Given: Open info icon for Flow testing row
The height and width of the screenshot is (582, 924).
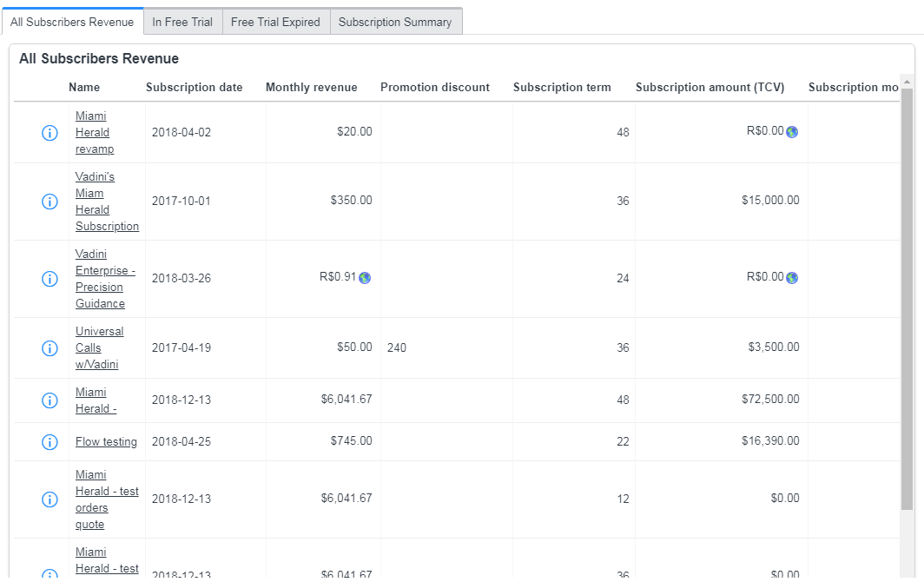Looking at the screenshot, I should tap(49, 441).
